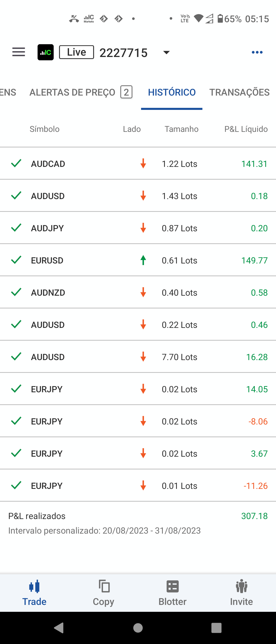Switch to the Transações tab
Screen dimensions: 276x644
pyautogui.click(x=239, y=92)
